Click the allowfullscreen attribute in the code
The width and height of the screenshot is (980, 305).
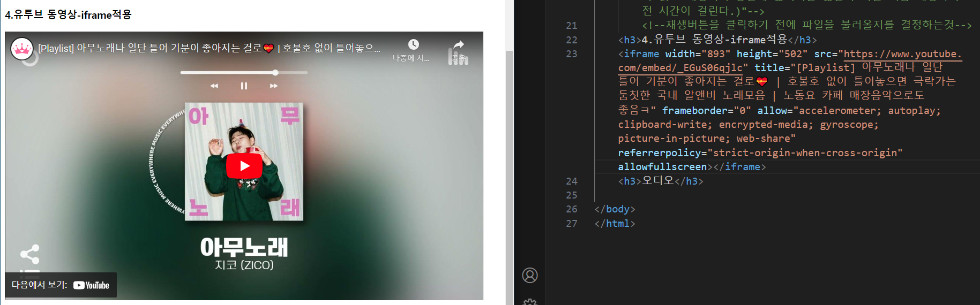point(662,167)
